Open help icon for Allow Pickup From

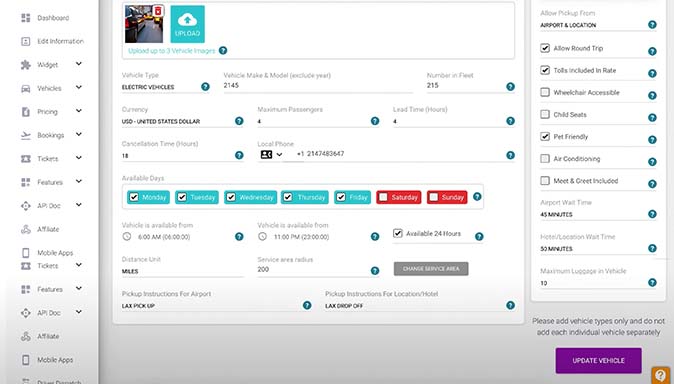[652, 25]
